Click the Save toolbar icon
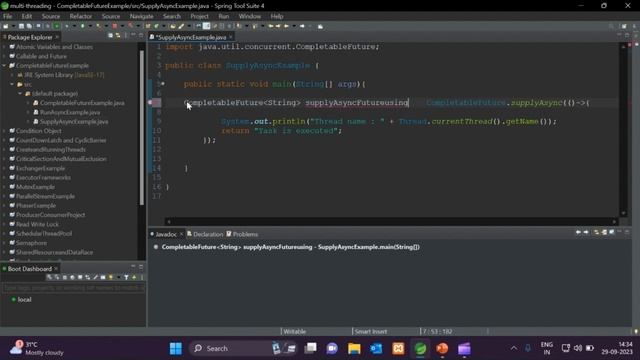 click(x=21, y=26)
